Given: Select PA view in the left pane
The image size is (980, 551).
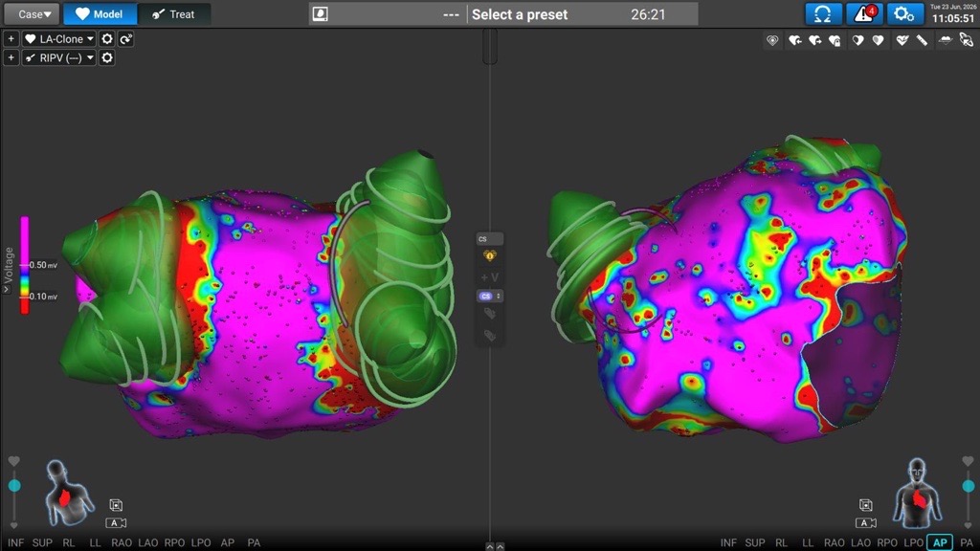Looking at the screenshot, I should 254,543.
